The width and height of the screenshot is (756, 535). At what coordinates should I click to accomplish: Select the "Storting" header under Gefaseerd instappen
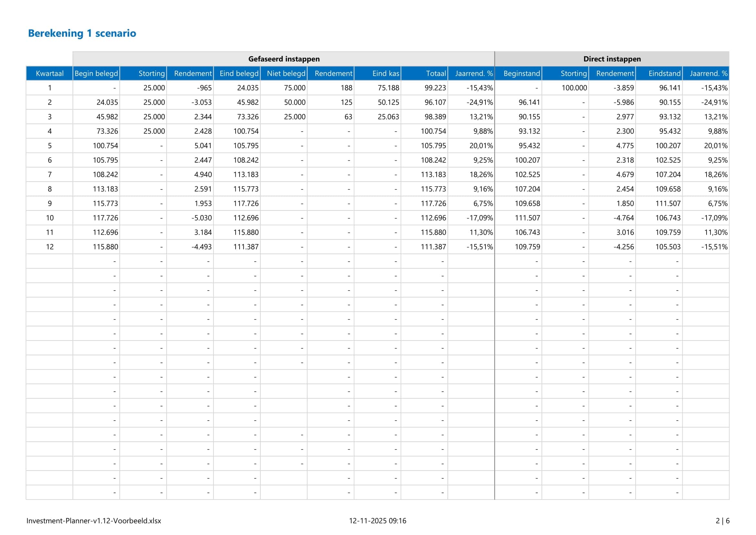[152, 73]
